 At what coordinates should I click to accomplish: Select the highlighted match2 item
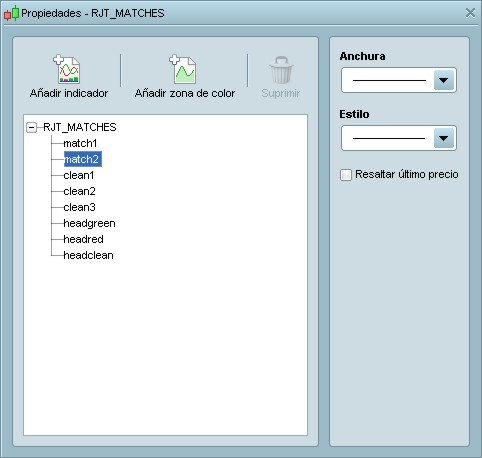[83, 159]
